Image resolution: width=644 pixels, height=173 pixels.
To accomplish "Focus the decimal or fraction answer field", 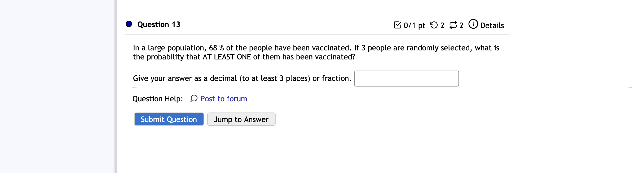I will (407, 79).
